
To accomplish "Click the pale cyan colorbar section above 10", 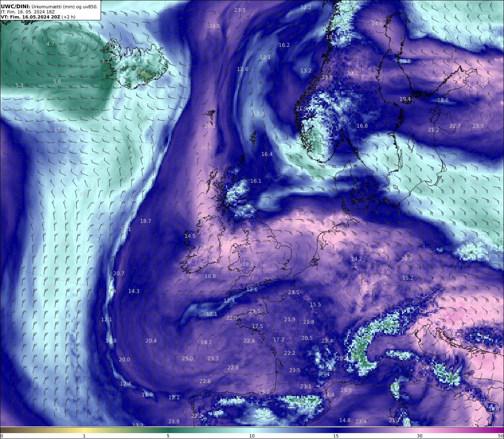I will pos(252,430).
